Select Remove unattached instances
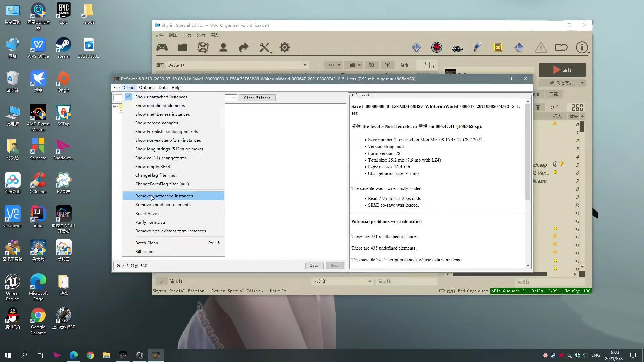 [173, 196]
